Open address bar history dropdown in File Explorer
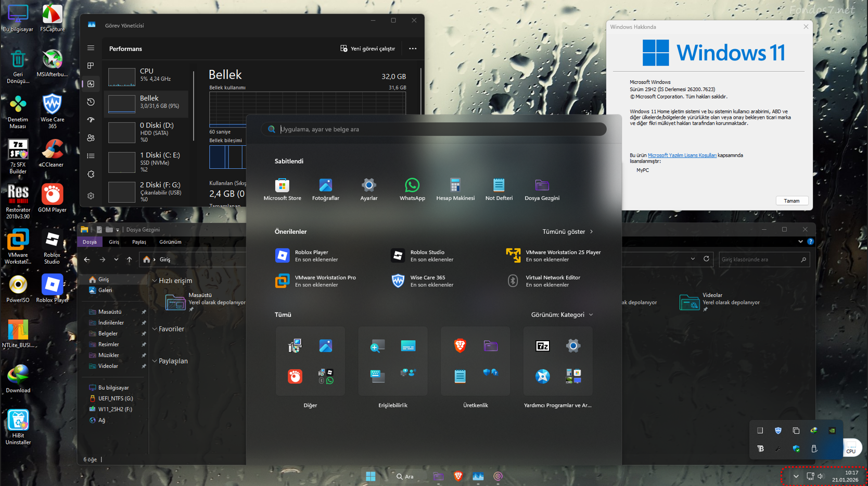This screenshot has width=868, height=486. (693, 259)
